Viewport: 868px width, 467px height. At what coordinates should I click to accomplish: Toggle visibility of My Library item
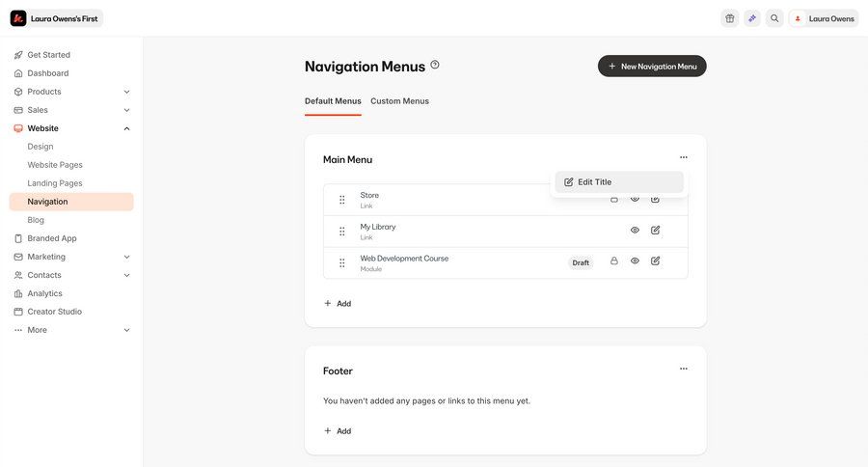pyautogui.click(x=635, y=230)
